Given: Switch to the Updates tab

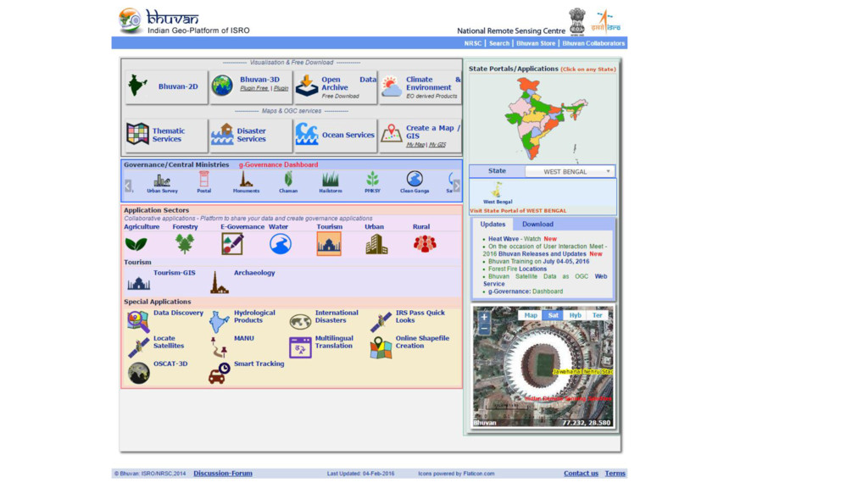Looking at the screenshot, I should (492, 224).
